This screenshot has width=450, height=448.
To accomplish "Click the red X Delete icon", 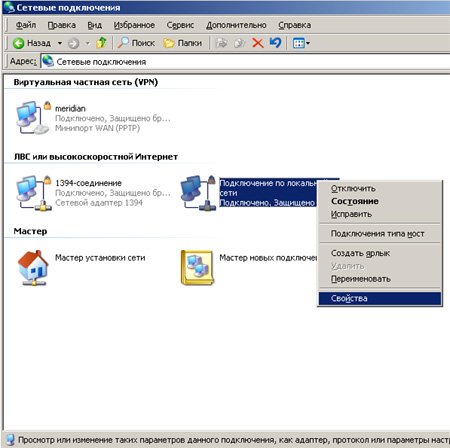I will pyautogui.click(x=258, y=43).
